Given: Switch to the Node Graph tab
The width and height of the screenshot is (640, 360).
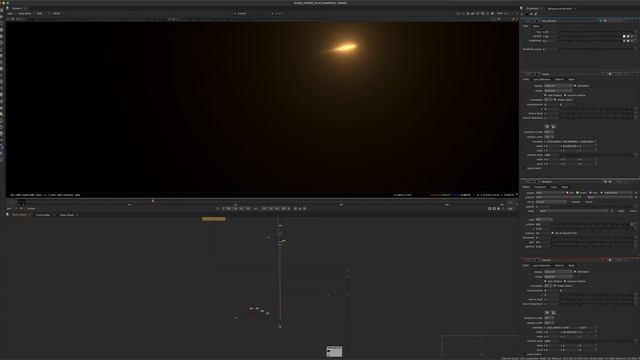Looking at the screenshot, I should click(19, 215).
